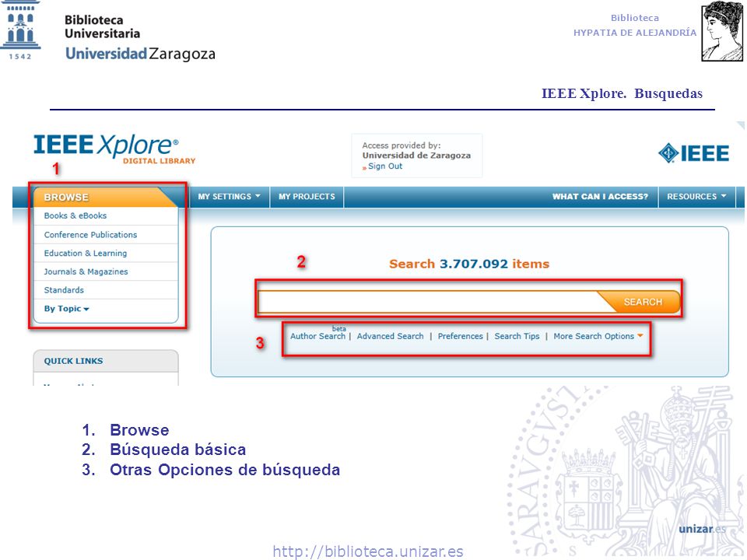Click the IEEE Xplore. Busquedas title
Viewport: 747px width, 560px height.
[x=622, y=93]
